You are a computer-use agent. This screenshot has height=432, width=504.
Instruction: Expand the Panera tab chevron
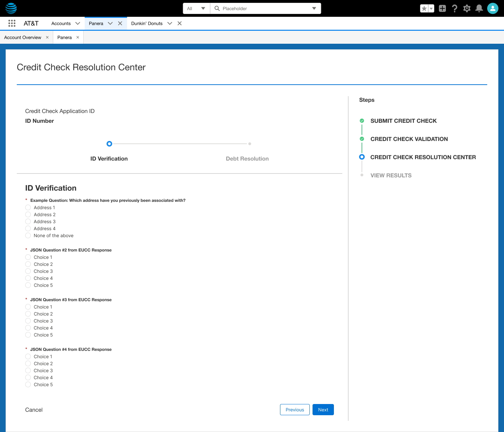(x=110, y=23)
